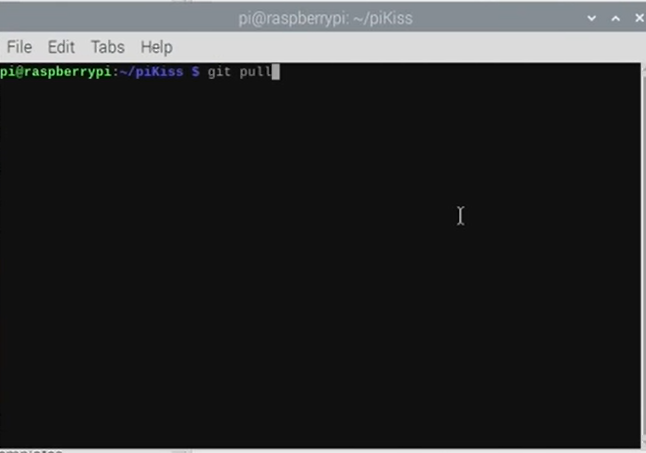Click the word pull in the command
This screenshot has height=453, width=646.
pos(255,72)
